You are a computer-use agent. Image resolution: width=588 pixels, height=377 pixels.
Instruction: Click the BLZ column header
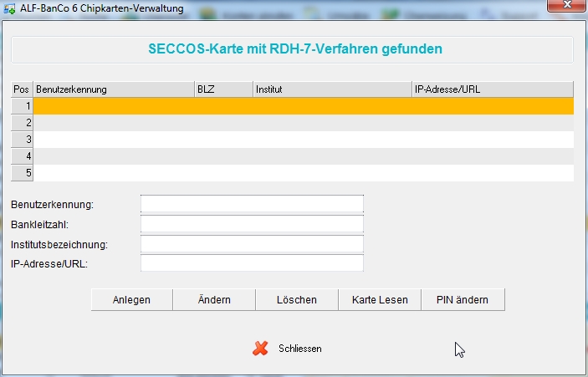point(224,89)
